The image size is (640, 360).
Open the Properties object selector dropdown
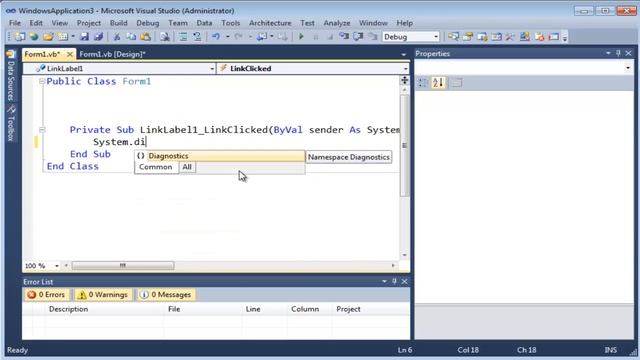[x=628, y=68]
